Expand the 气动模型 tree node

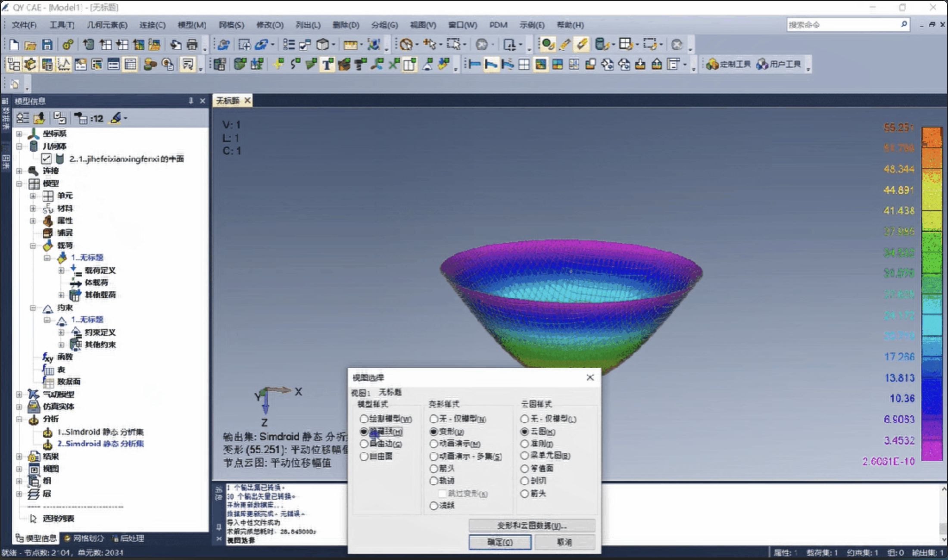[x=19, y=394]
